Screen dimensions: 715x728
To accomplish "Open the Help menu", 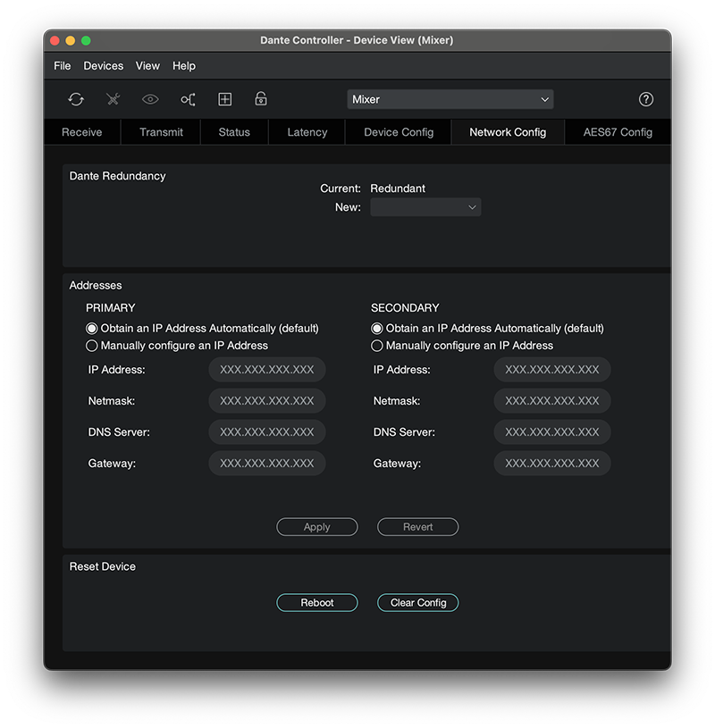I will click(184, 66).
